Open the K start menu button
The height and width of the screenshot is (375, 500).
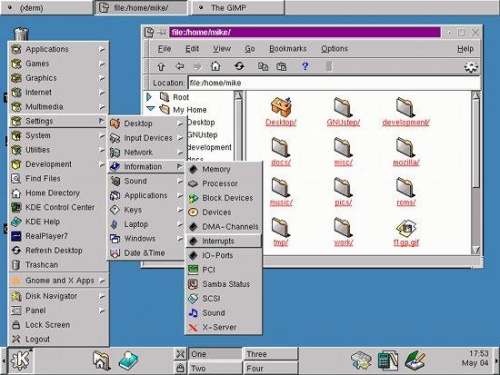point(20,360)
